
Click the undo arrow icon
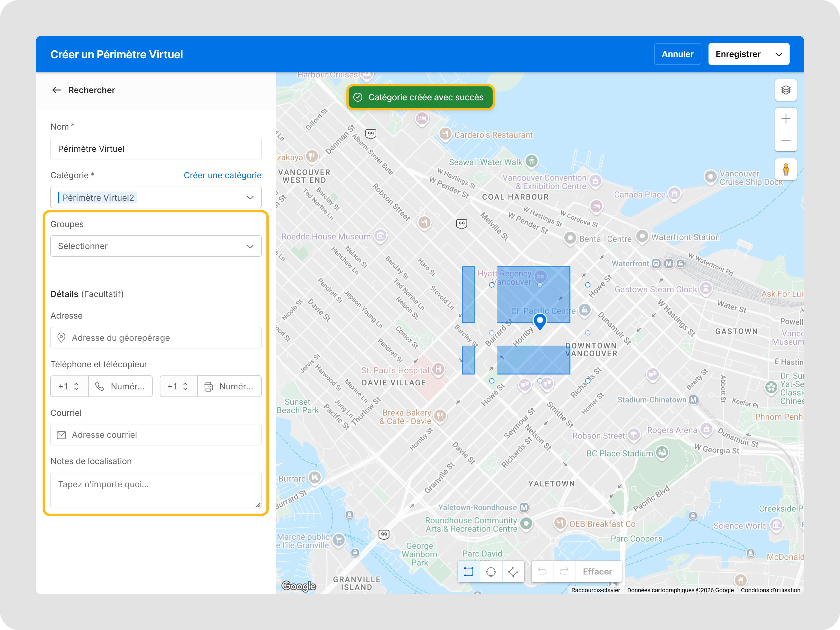coord(542,571)
